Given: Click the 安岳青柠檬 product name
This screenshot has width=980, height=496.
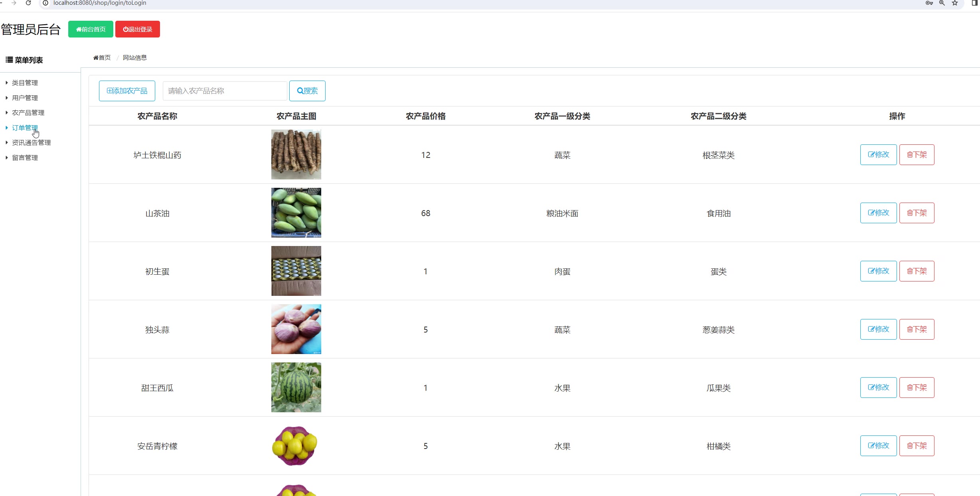Looking at the screenshot, I should pyautogui.click(x=157, y=446).
